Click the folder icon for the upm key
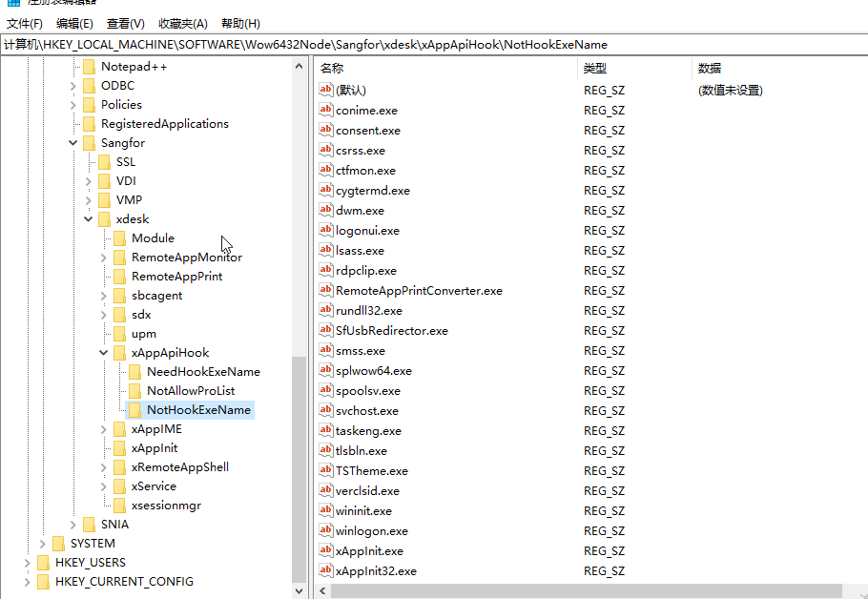This screenshot has height=599, width=868. click(x=118, y=333)
